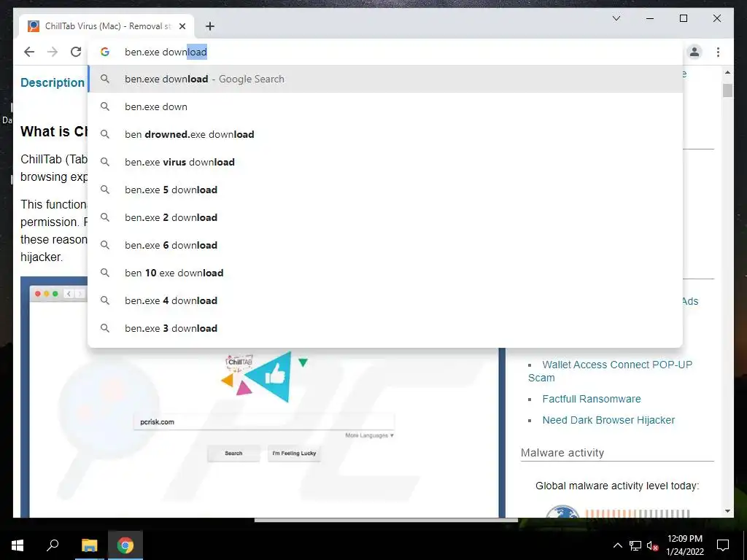Expand the tab search chevron
This screenshot has width=747, height=560.
pos(616,18)
